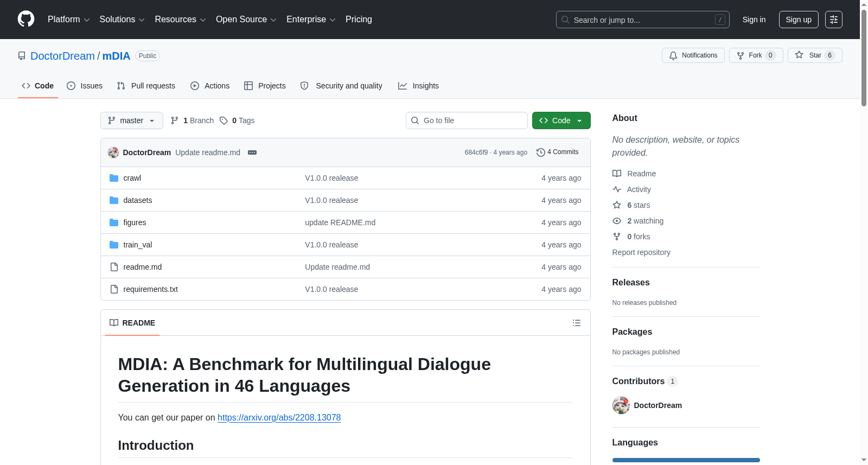Open the requirements.txt file name
This screenshot has height=465, width=868.
151,289
